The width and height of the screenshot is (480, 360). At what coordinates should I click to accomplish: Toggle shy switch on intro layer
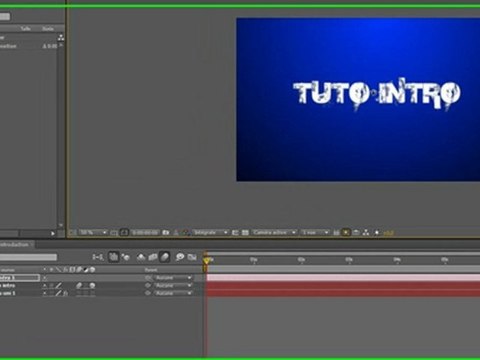44,285
